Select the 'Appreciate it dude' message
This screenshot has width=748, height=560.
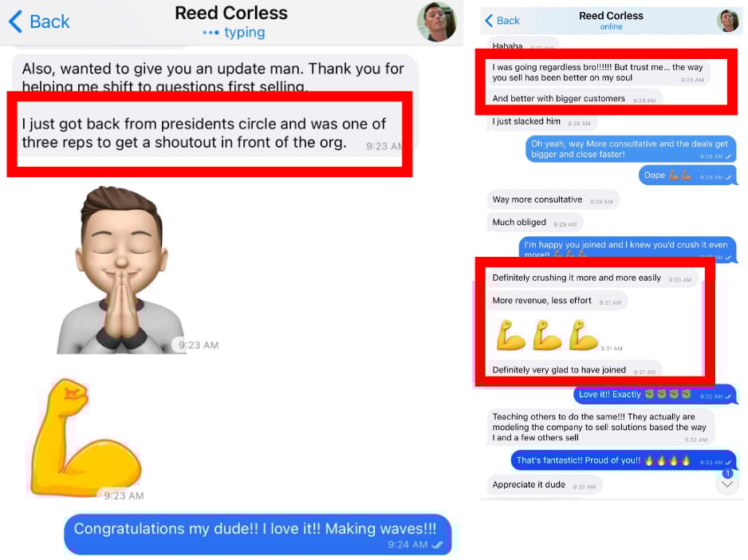(544, 485)
